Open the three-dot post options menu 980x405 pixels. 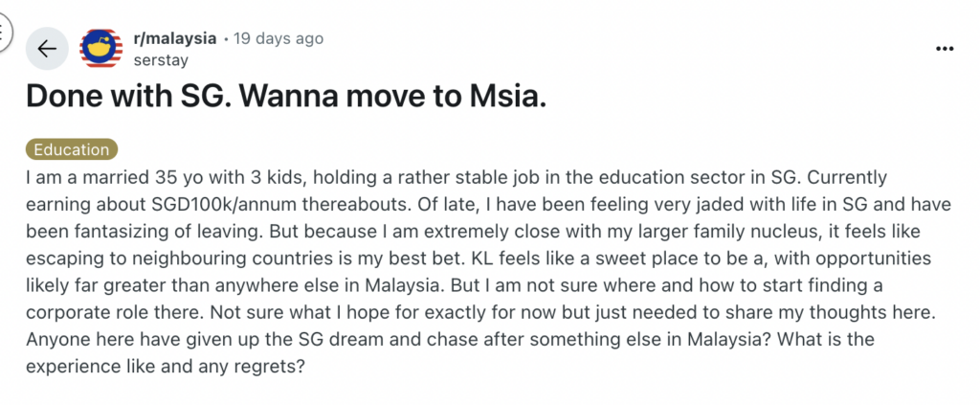945,49
